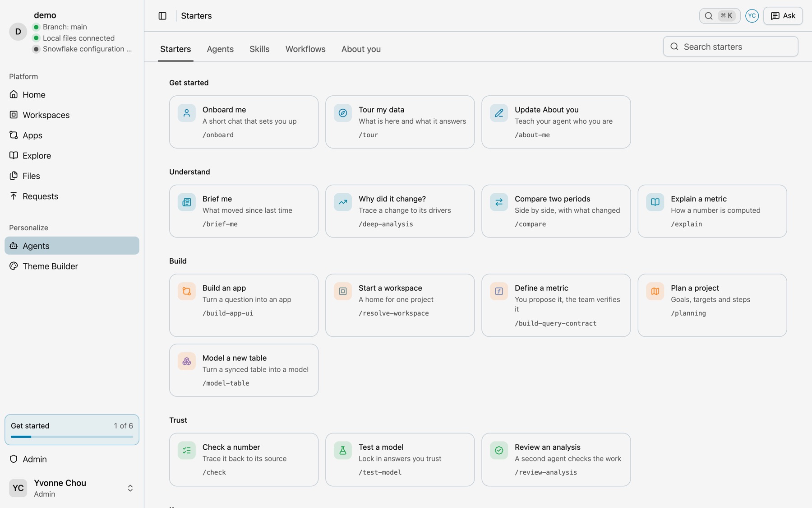Click the Model a new table icon
This screenshot has width=812, height=508.
point(186,361)
